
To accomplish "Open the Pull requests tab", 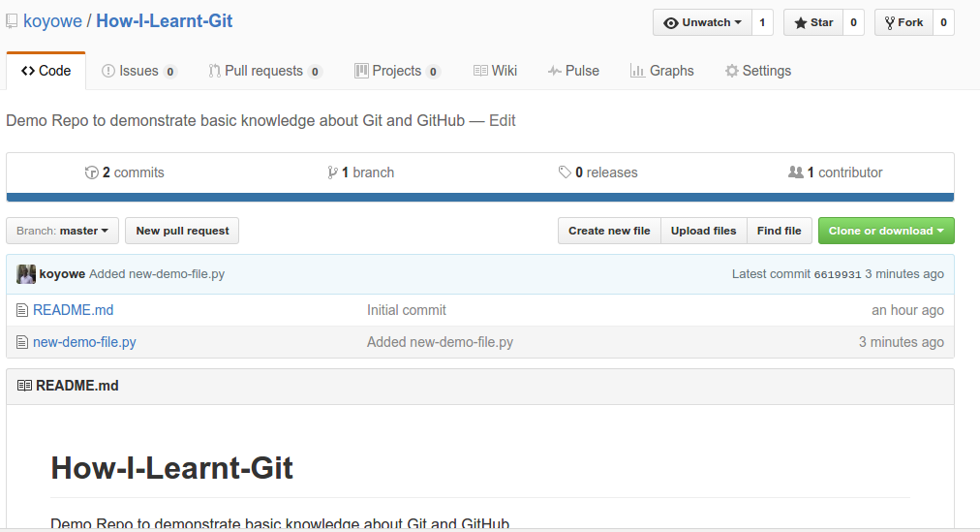I will pyautogui.click(x=263, y=71).
